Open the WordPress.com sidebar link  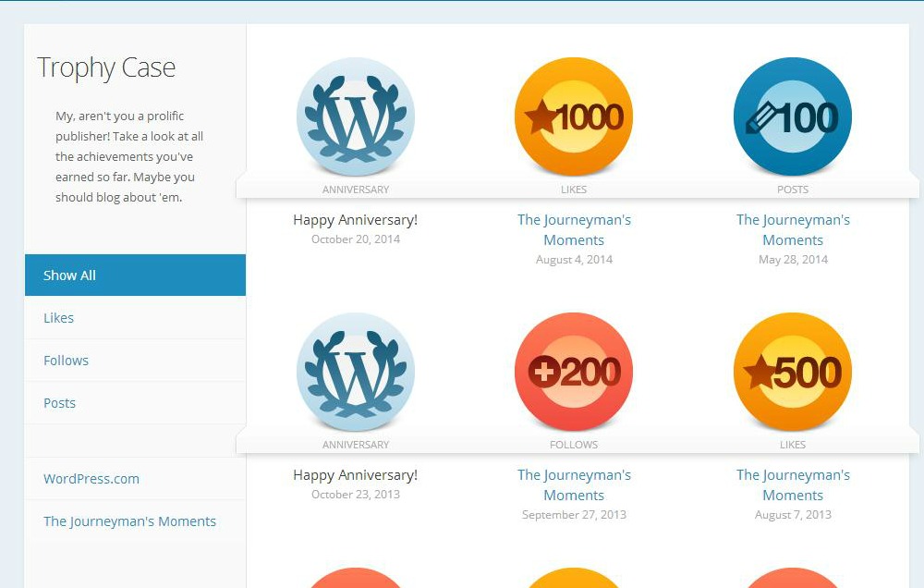pyautogui.click(x=91, y=479)
